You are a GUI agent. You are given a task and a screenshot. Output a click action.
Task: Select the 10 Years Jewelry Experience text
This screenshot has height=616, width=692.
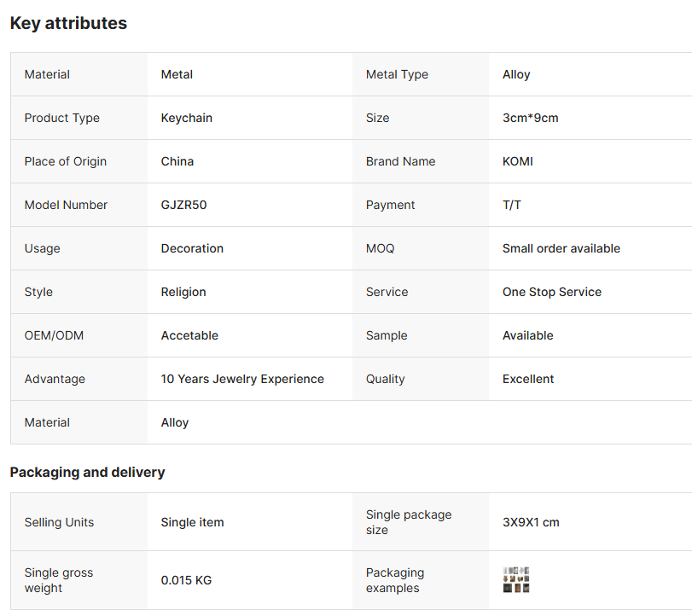click(x=242, y=379)
